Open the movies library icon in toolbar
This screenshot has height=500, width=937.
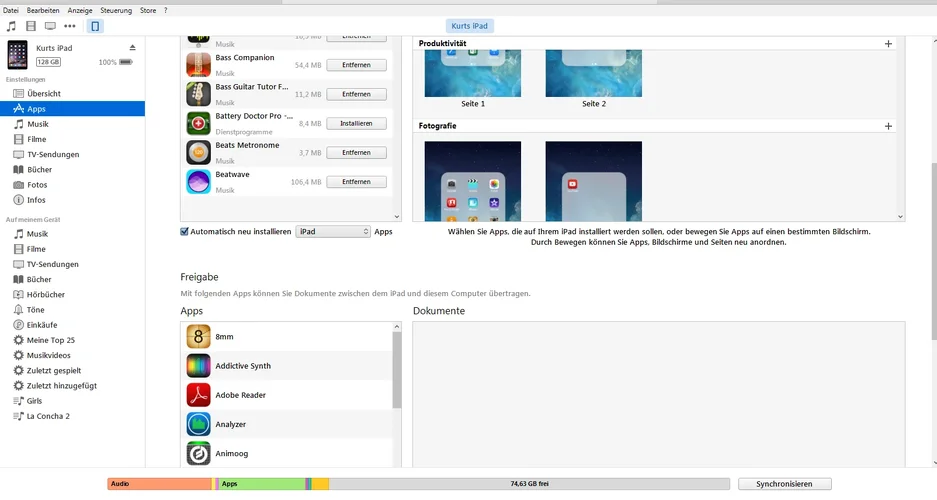coord(31,26)
